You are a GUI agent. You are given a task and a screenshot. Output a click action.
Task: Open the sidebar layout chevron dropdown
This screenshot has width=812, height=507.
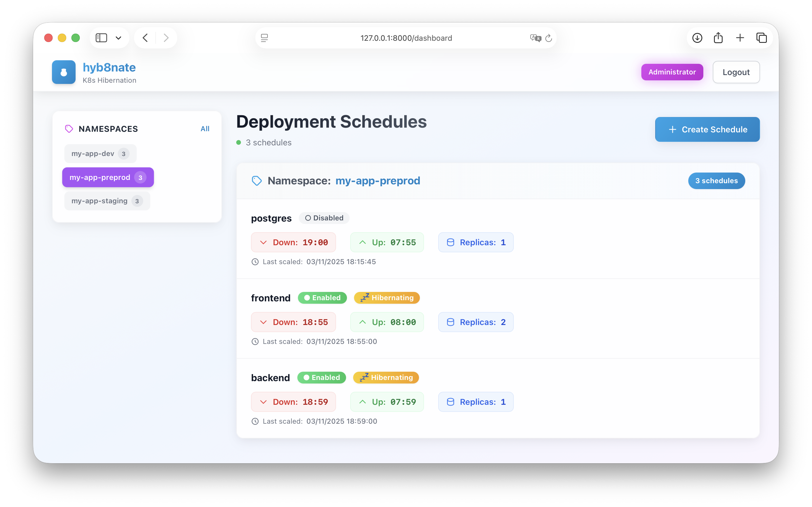pos(119,38)
